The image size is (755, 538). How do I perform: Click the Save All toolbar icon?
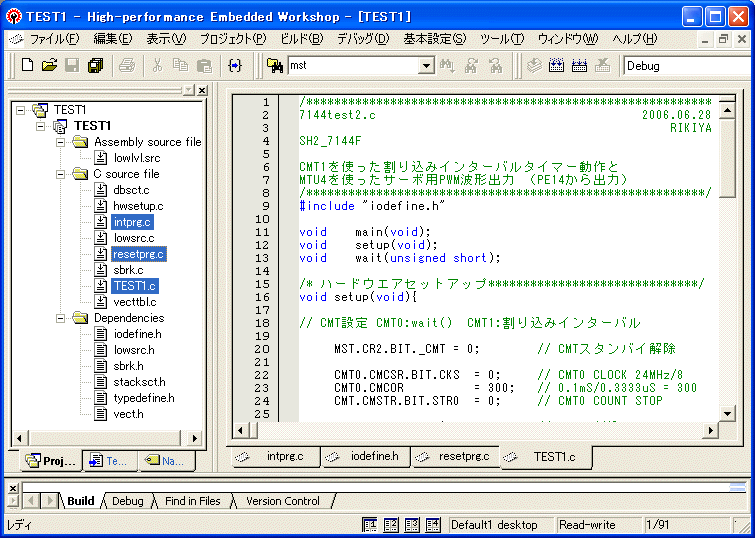[x=94, y=66]
